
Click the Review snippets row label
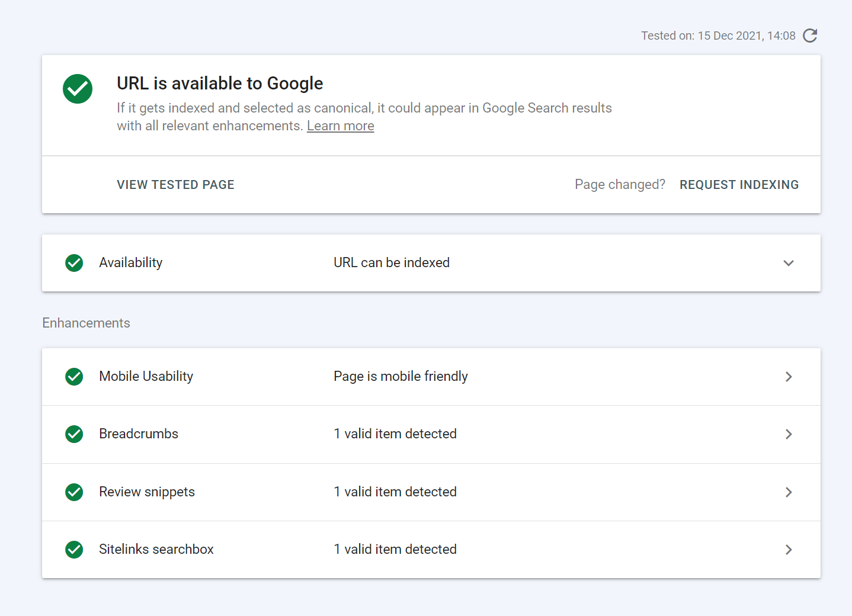[x=147, y=492]
